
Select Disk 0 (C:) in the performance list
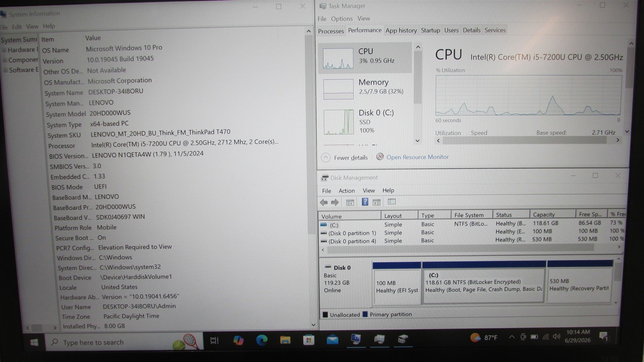(x=365, y=122)
